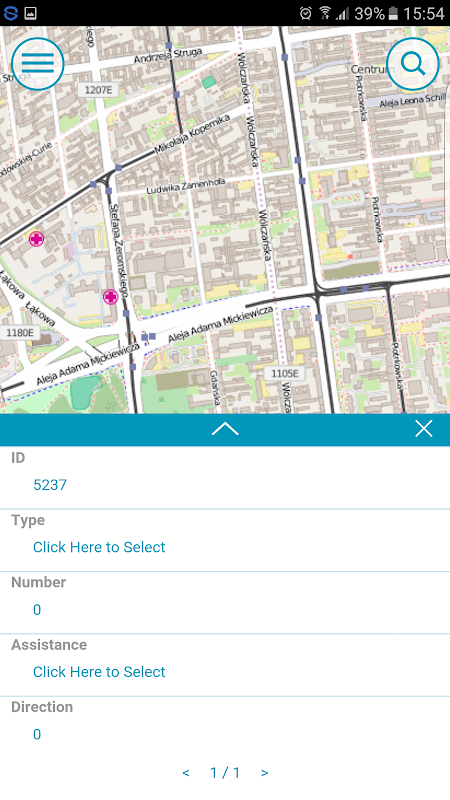Image resolution: width=450 pixels, height=800 pixels.
Task: Tap the green pond in the park
Action: click(85, 391)
